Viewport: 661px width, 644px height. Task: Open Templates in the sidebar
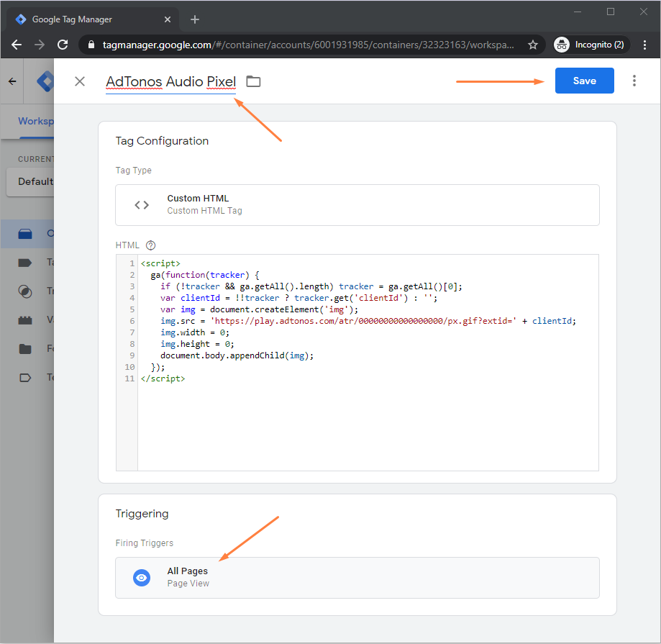point(27,378)
